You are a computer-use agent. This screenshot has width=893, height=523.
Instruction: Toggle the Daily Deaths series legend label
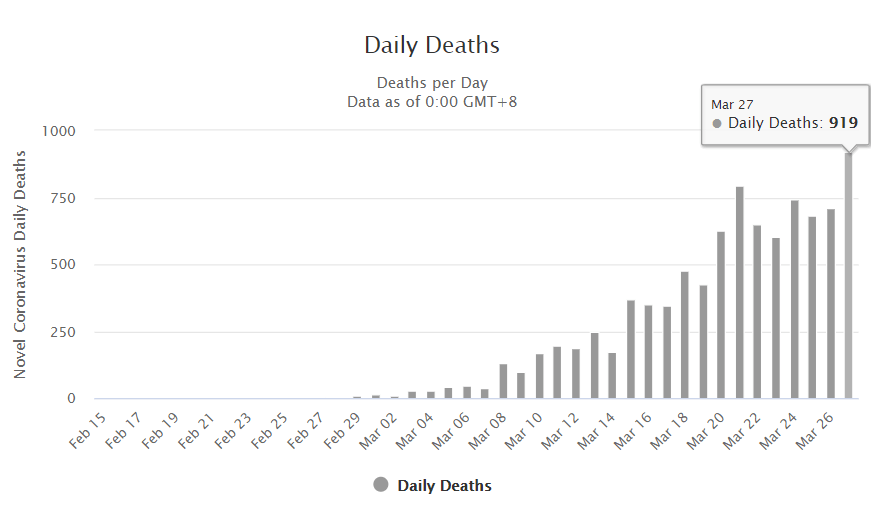tap(444, 486)
